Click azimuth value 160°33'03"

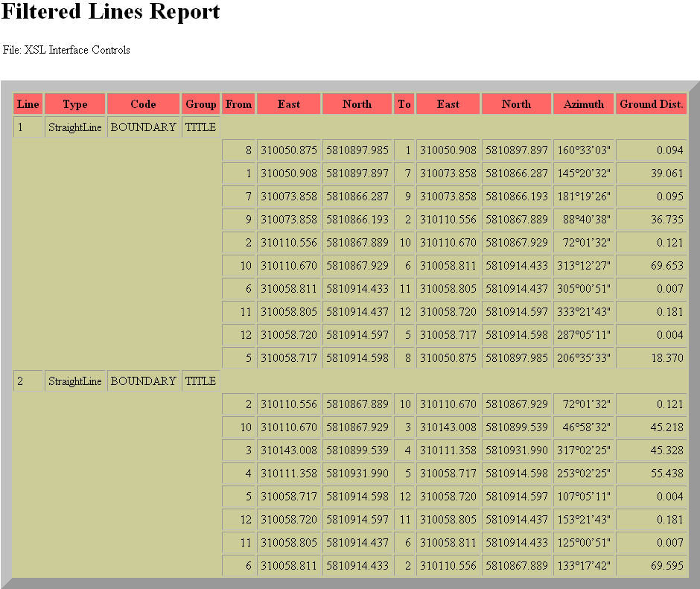(x=584, y=150)
